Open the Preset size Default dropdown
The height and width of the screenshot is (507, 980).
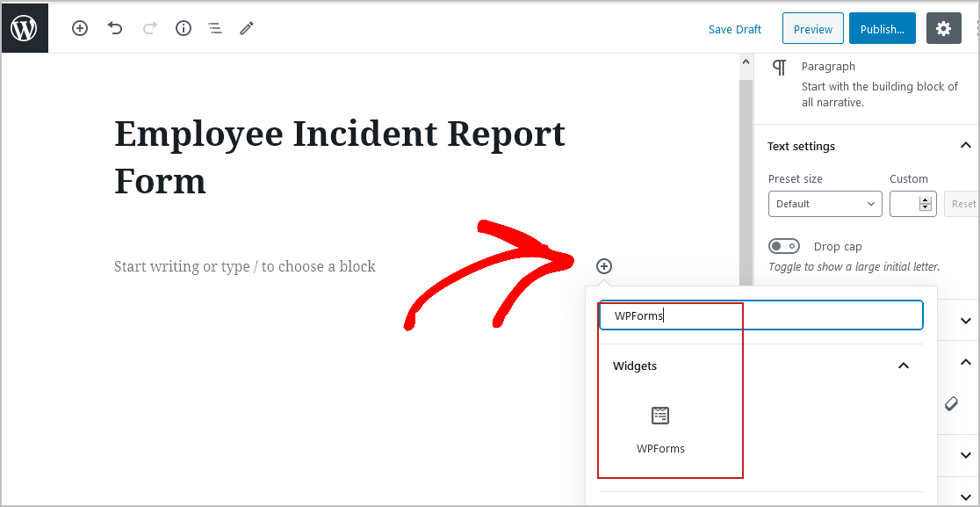click(825, 204)
